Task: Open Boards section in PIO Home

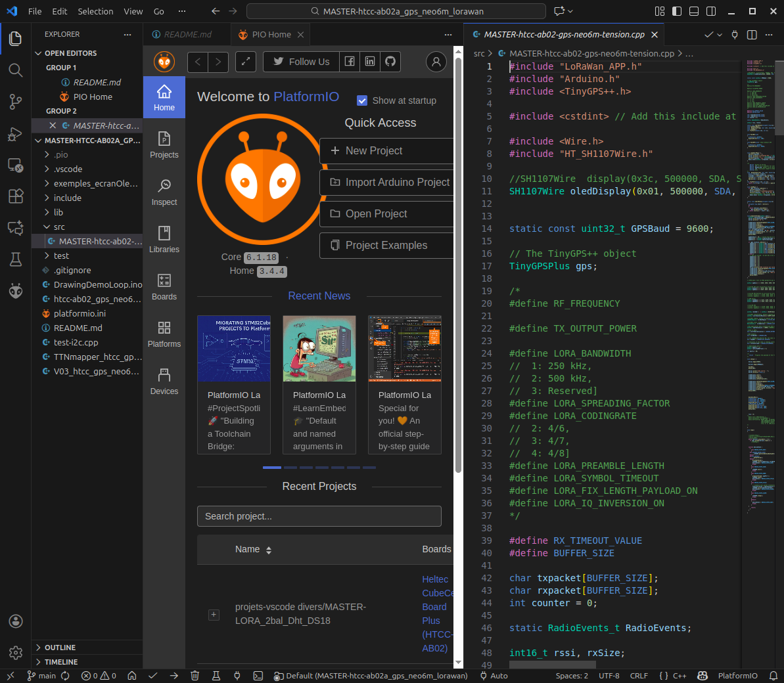Action: (x=164, y=286)
